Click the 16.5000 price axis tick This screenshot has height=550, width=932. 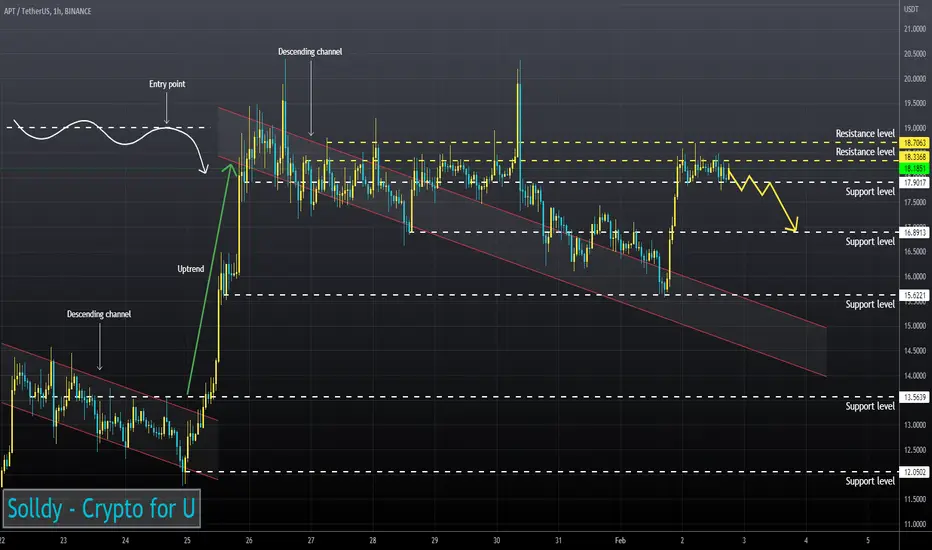pos(915,252)
